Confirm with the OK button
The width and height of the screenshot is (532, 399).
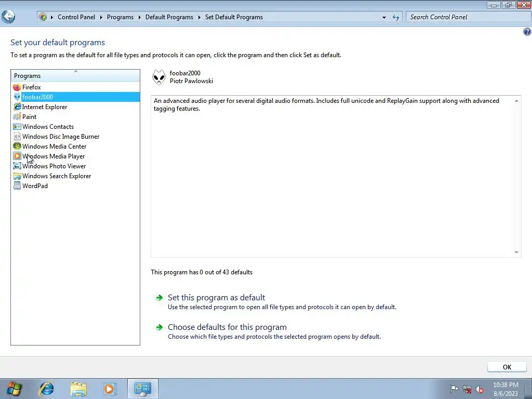(507, 367)
